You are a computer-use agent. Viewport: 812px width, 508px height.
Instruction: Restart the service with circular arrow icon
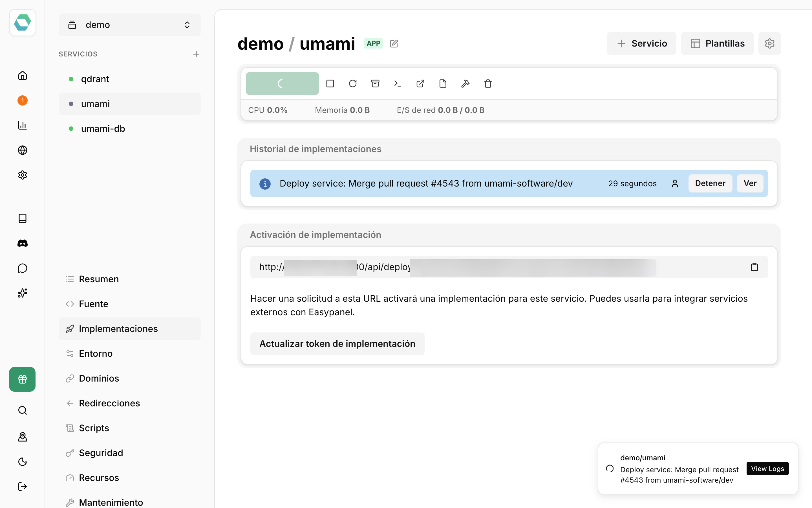pos(353,84)
